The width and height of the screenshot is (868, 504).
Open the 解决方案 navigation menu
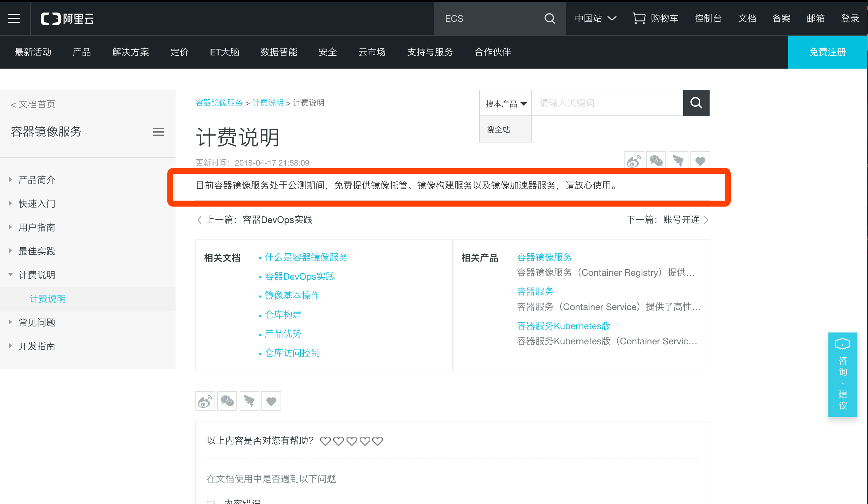[131, 52]
